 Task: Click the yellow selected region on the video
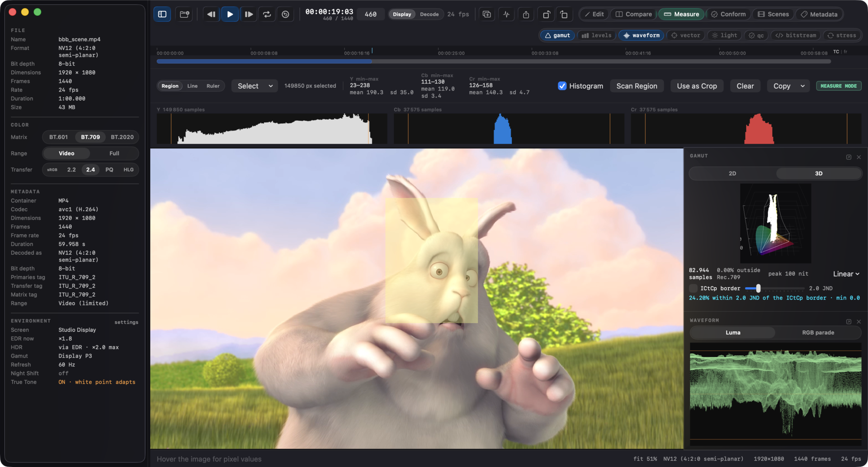[x=431, y=260]
